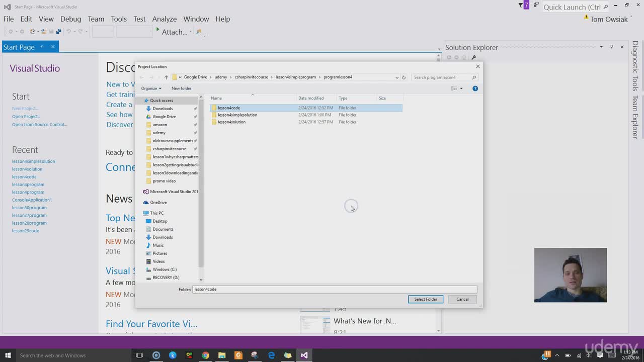
Task: Pin the Solution Explorer panel
Action: pos(611,47)
